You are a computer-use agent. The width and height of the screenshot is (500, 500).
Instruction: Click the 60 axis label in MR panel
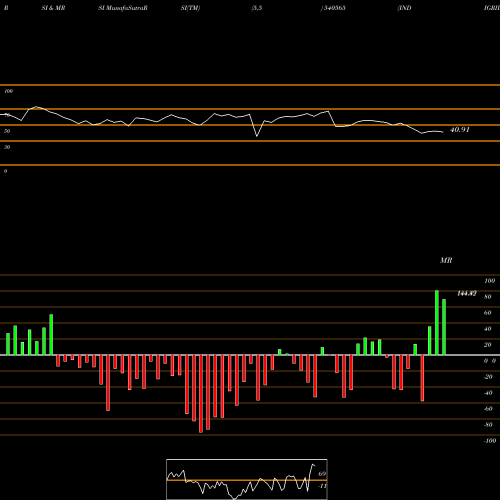(x=488, y=313)
